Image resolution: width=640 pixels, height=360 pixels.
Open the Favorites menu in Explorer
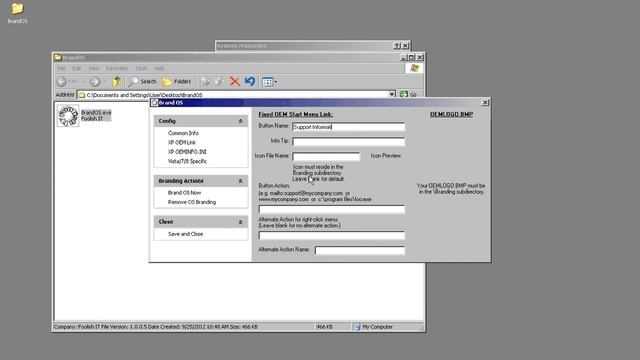(x=117, y=68)
